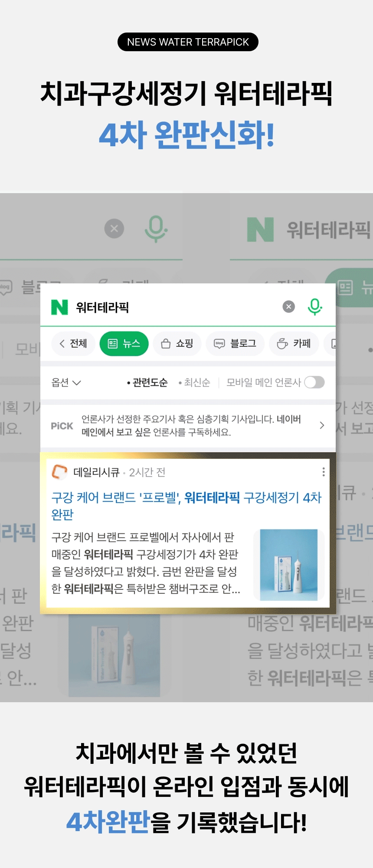The width and height of the screenshot is (373, 868).
Task: Open the 프로벨 워터테라픽 4차 완판 headline
Action: pos(186,506)
